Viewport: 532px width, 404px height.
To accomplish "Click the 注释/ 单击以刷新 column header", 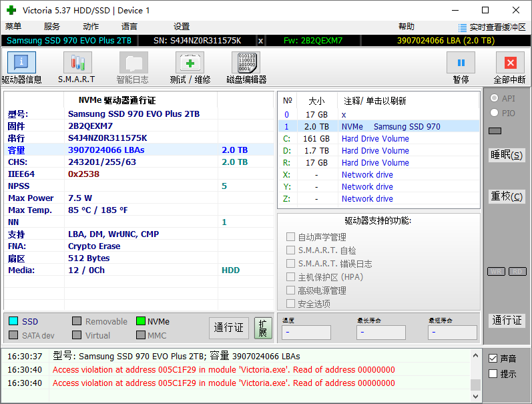I will coord(409,100).
